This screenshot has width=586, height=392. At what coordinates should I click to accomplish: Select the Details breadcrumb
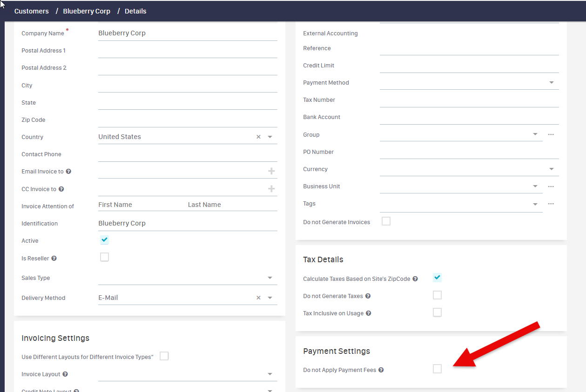tap(135, 11)
